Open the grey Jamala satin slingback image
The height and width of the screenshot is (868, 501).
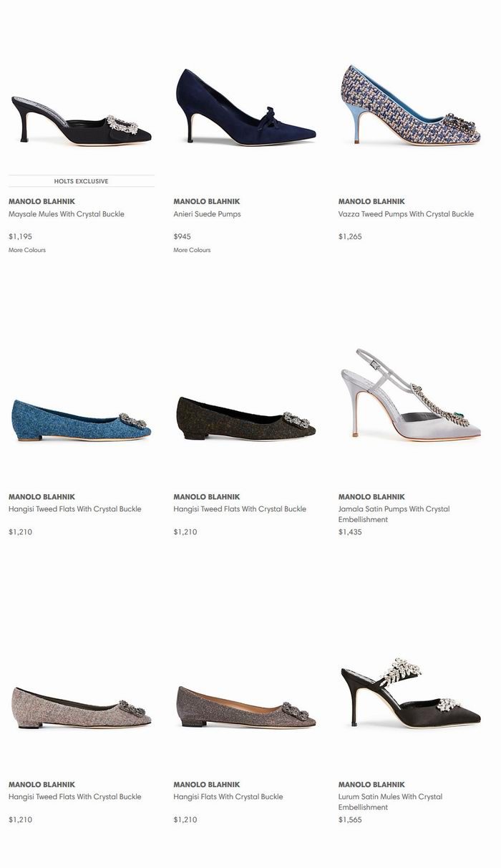pos(411,395)
